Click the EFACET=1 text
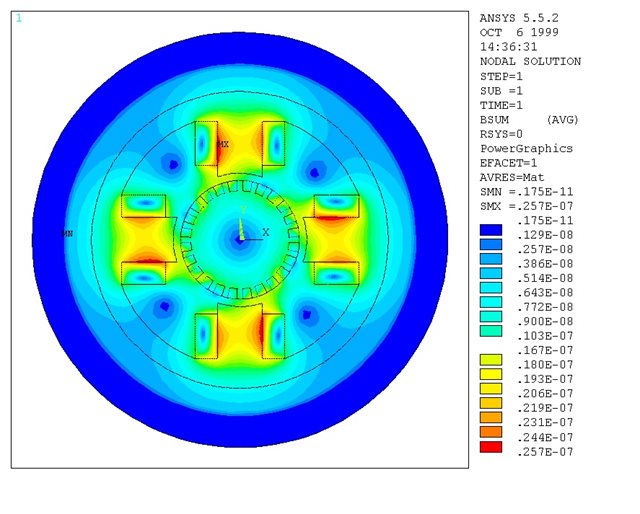This screenshot has height=514, width=640. pos(509,163)
